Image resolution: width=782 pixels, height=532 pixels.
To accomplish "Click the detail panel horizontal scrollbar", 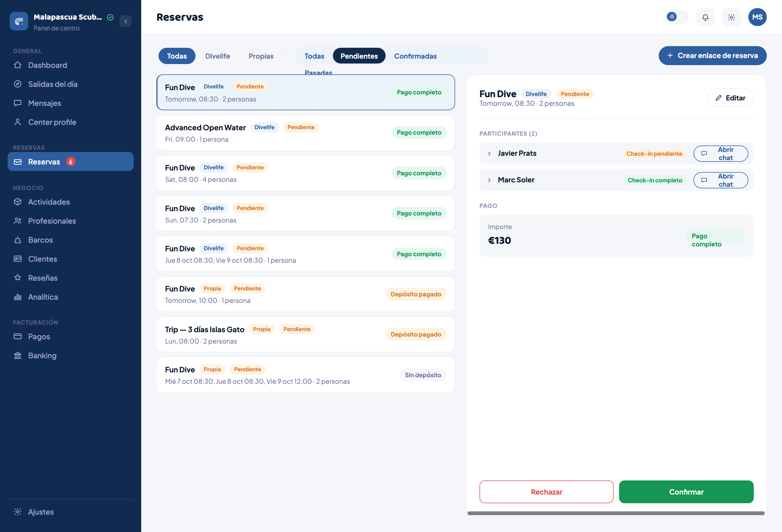I will click(x=616, y=513).
